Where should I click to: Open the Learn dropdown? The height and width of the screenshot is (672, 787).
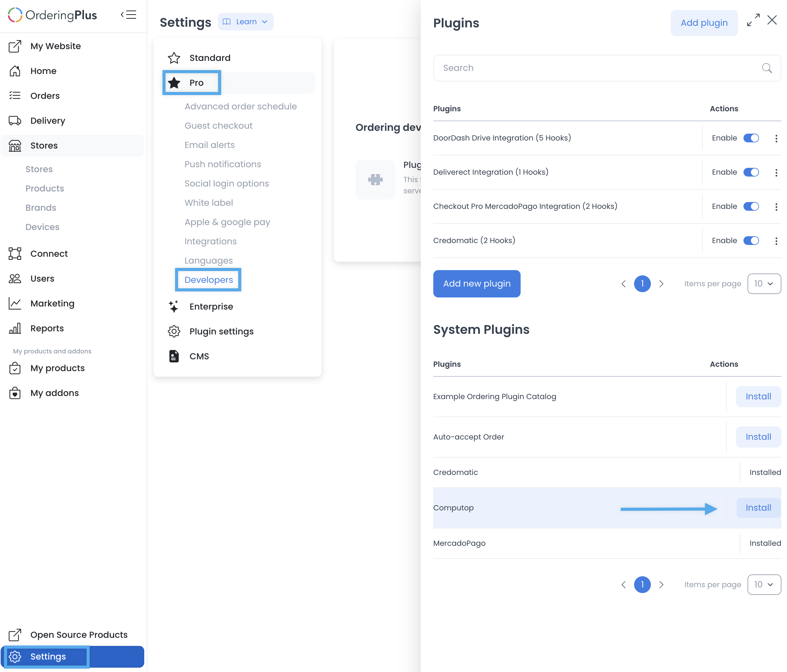(x=246, y=22)
